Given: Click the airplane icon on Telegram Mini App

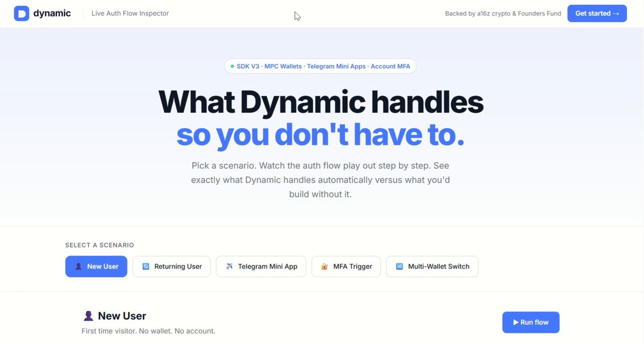Looking at the screenshot, I should (229, 266).
